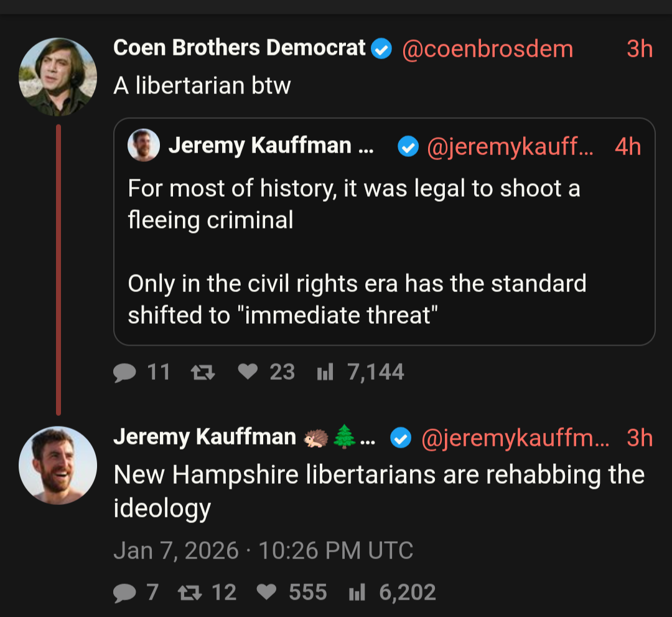Open small avatar in quoted post

(144, 146)
